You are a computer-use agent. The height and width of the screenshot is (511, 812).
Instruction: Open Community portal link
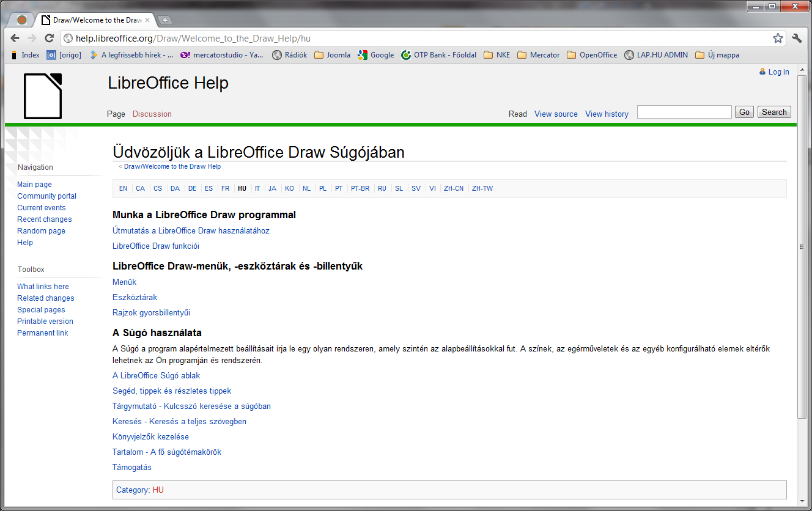point(46,196)
